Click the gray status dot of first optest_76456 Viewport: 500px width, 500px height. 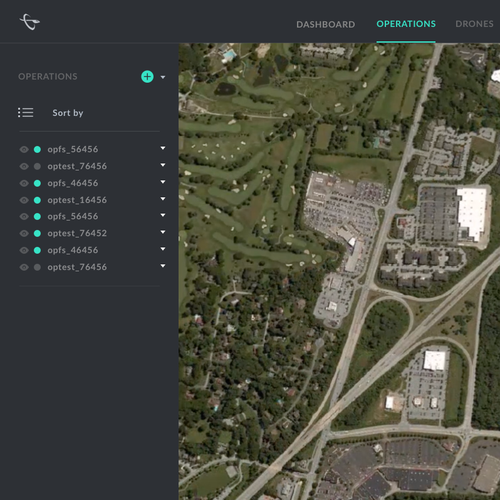[37, 166]
